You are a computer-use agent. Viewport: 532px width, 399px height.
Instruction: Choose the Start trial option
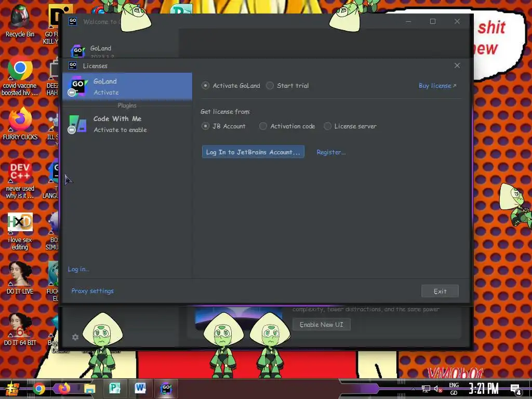(270, 86)
